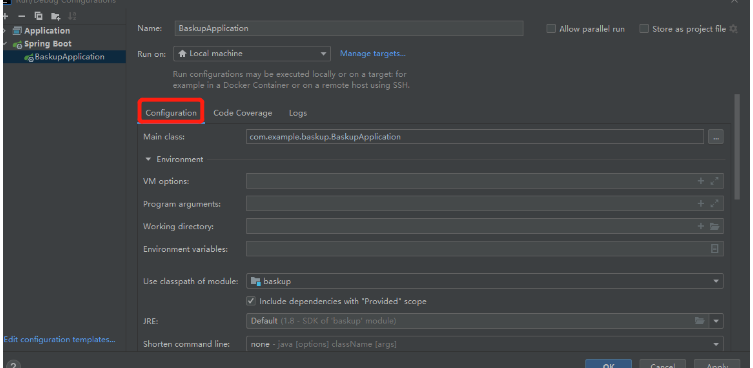
Task: Add VM options with plus icon
Action: [x=701, y=181]
